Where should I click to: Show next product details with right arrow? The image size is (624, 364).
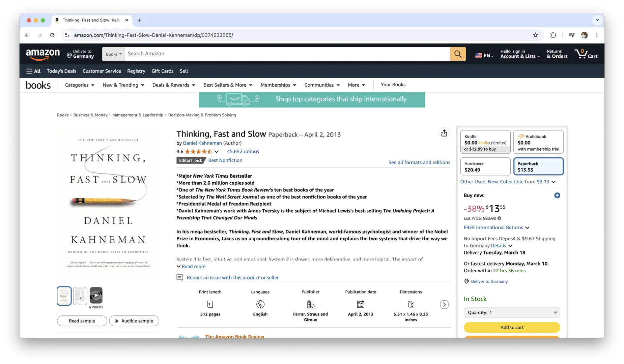pos(444,304)
